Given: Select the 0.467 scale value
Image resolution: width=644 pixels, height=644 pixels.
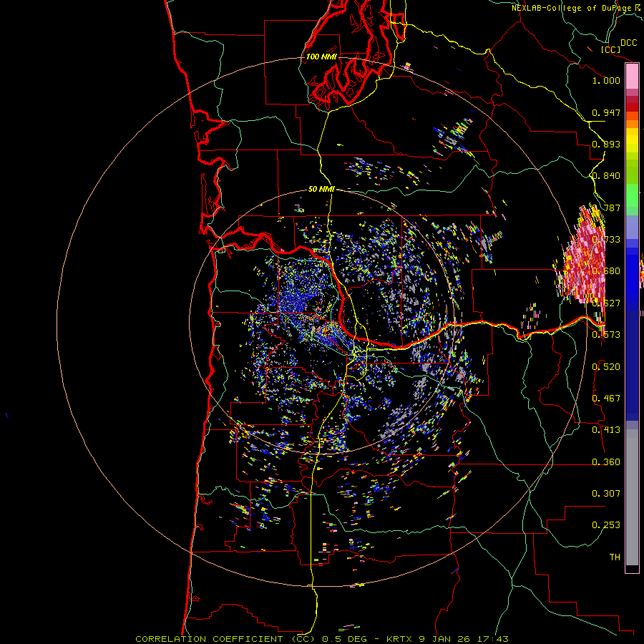Looking at the screenshot, I should (606, 398).
